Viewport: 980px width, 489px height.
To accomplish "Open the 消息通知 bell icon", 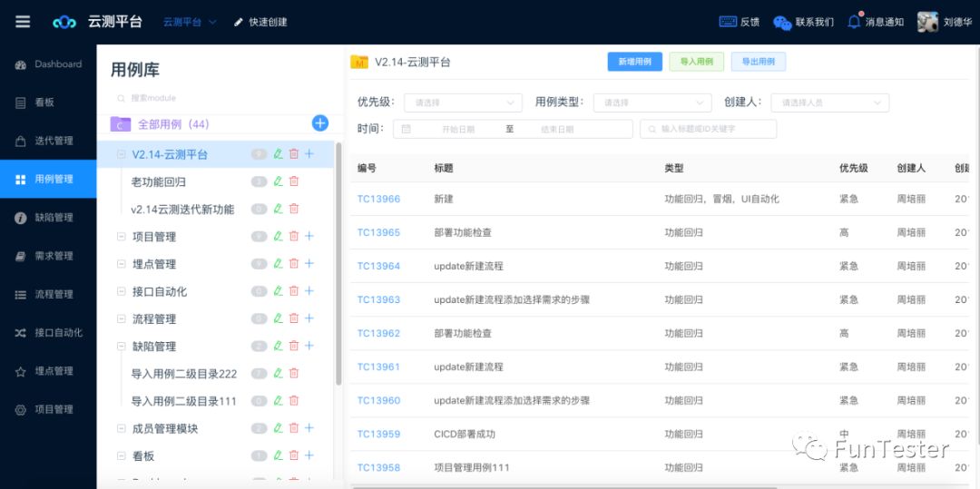I will click(854, 21).
